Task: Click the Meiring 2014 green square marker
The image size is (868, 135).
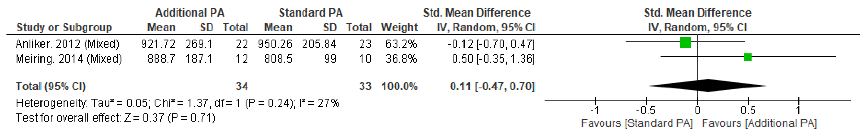Action: pyautogui.click(x=748, y=57)
